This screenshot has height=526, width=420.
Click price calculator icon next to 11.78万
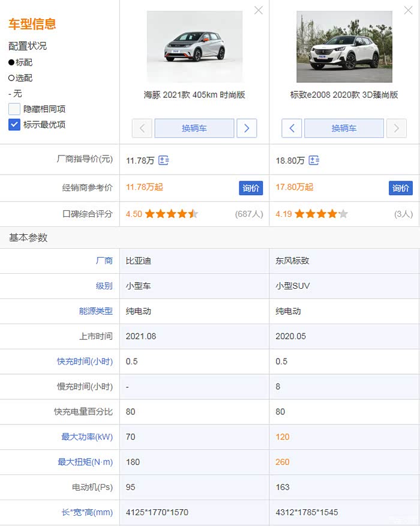pos(163,160)
